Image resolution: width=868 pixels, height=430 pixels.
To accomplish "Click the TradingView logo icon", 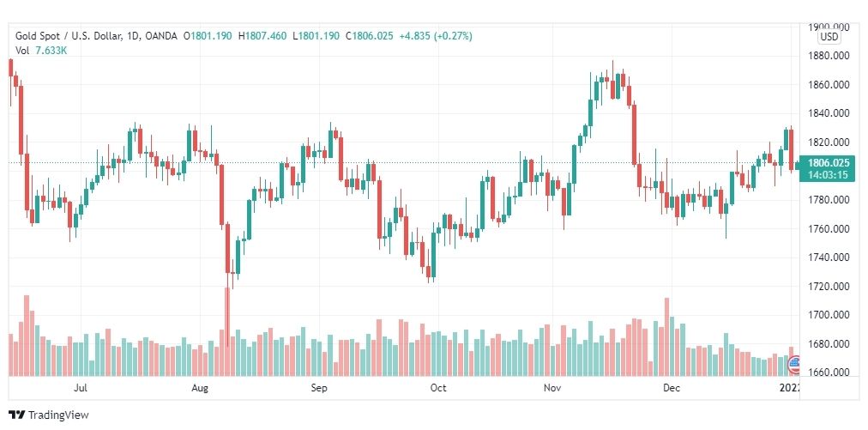I will (17, 415).
